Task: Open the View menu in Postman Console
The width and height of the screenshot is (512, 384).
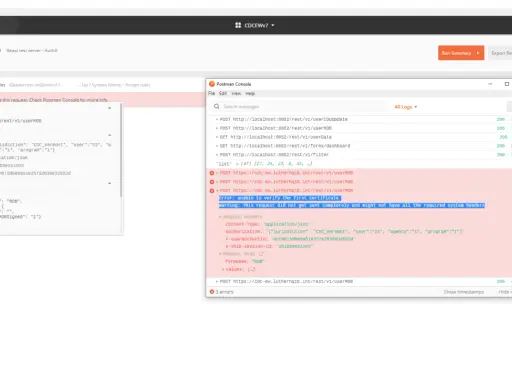Action: pos(236,93)
